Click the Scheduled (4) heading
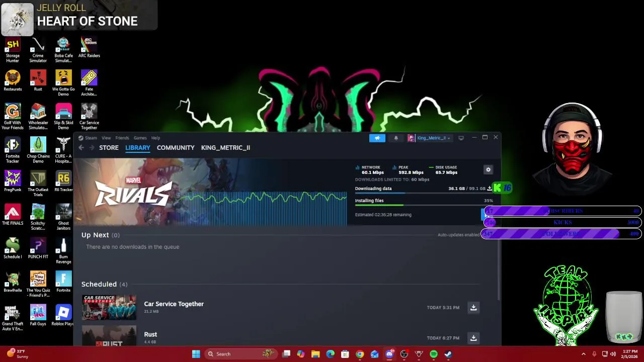 [x=104, y=284]
